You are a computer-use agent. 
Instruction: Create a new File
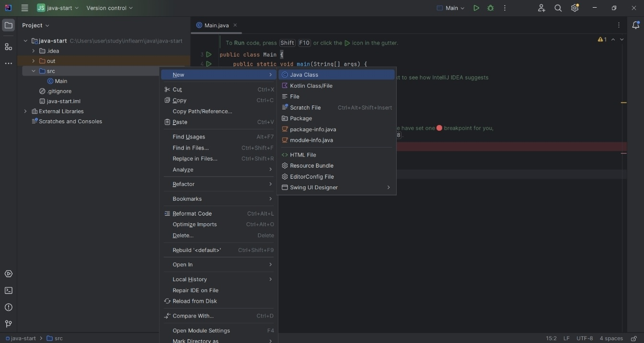click(x=337, y=96)
